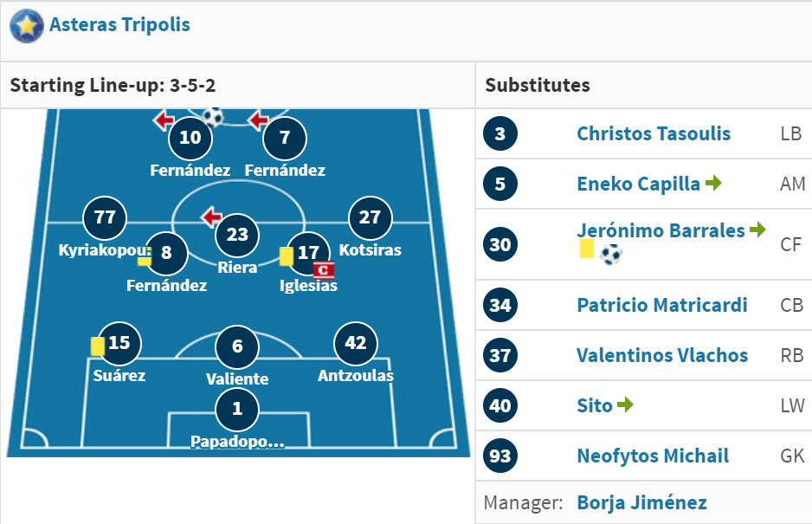This screenshot has height=524, width=812.
Task: Click the goal ball icon under Jerónimo Barrales
Action: [x=611, y=255]
